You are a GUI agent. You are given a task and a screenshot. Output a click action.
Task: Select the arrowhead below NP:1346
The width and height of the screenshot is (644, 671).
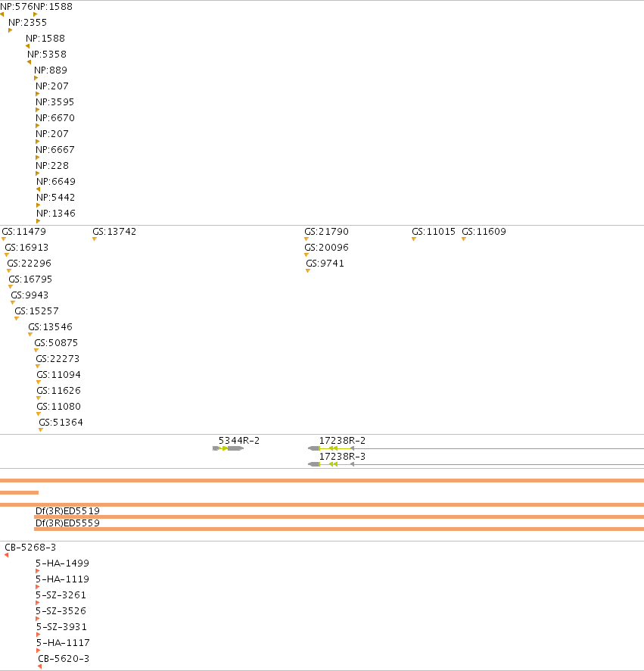[38, 221]
